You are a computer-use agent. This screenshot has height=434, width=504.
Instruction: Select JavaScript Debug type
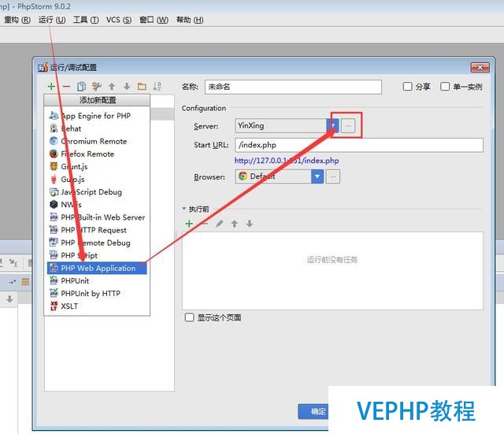pyautogui.click(x=97, y=192)
